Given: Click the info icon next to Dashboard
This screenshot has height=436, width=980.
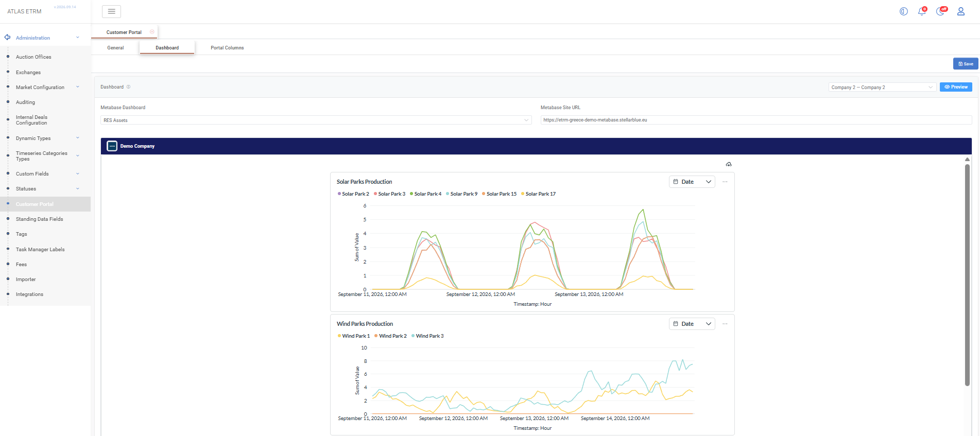Looking at the screenshot, I should [x=129, y=87].
